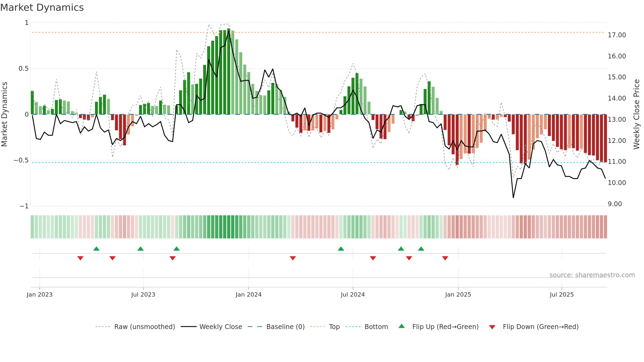Click the 15.00 price tick label
Image resolution: width=644 pixels, height=362 pixels.
point(617,77)
